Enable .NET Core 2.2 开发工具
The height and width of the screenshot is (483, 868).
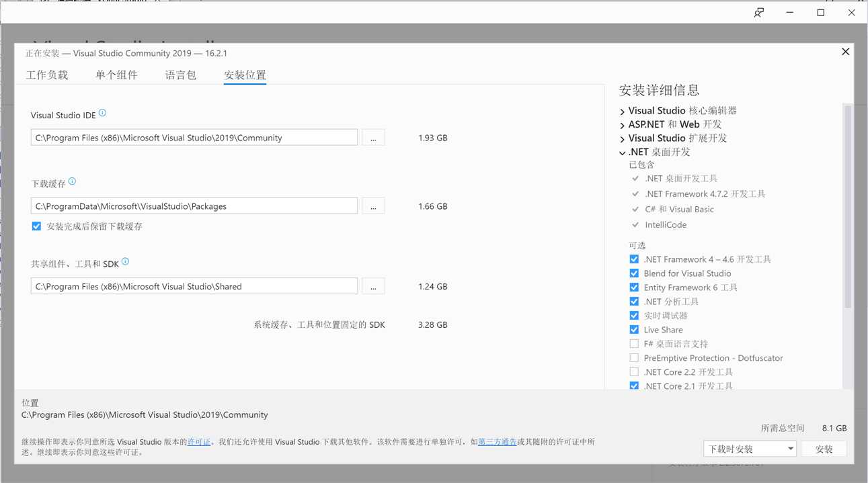click(x=634, y=372)
